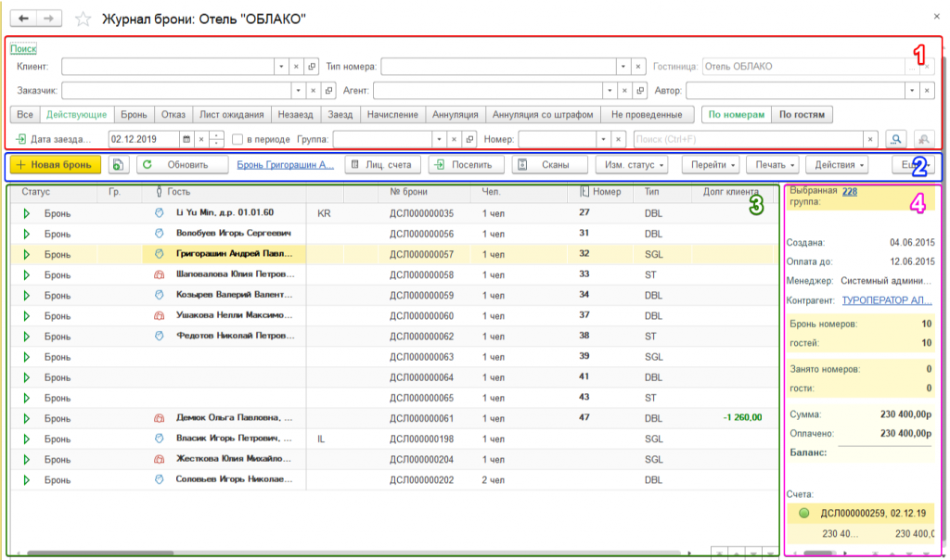Click the back navigation arrow
Screen dimensions: 950x560
23,19
